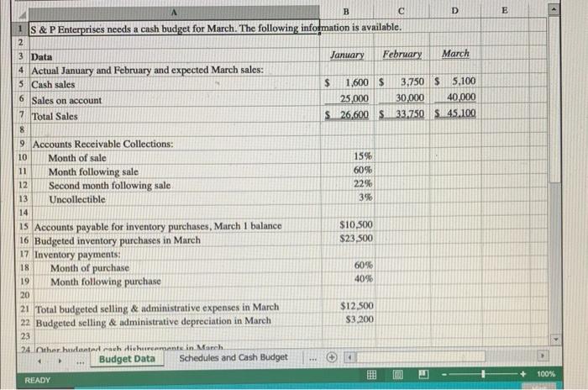Select administrative depreciation $3,200 cell
The image size is (588, 390).
[349, 319]
